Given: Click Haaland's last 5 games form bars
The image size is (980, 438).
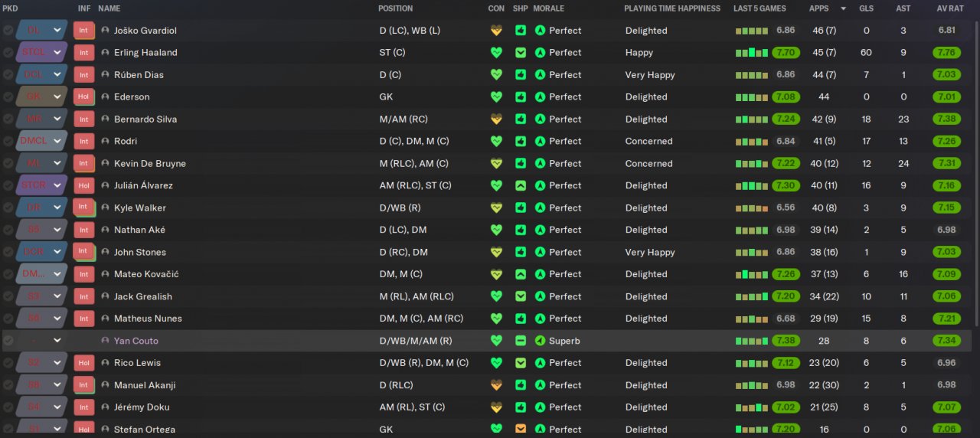Looking at the screenshot, I should pos(751,53).
